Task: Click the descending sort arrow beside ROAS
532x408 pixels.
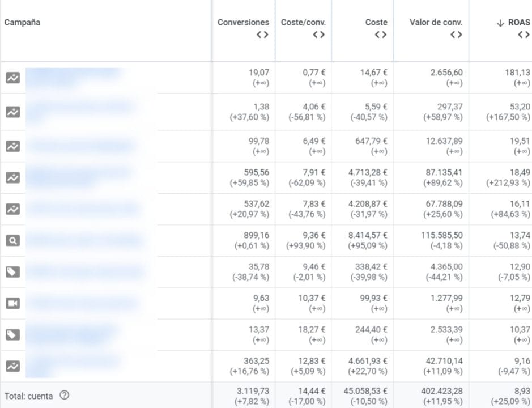Action: coord(500,23)
